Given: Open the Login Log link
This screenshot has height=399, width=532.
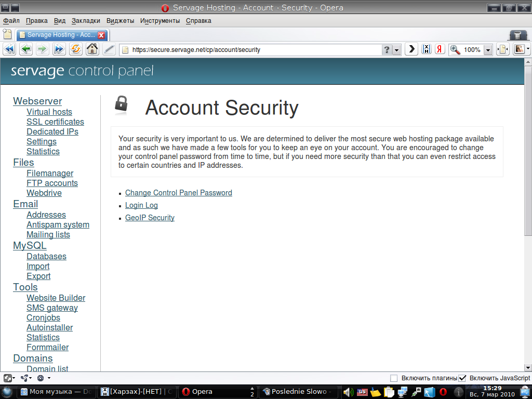Looking at the screenshot, I should coord(141,205).
